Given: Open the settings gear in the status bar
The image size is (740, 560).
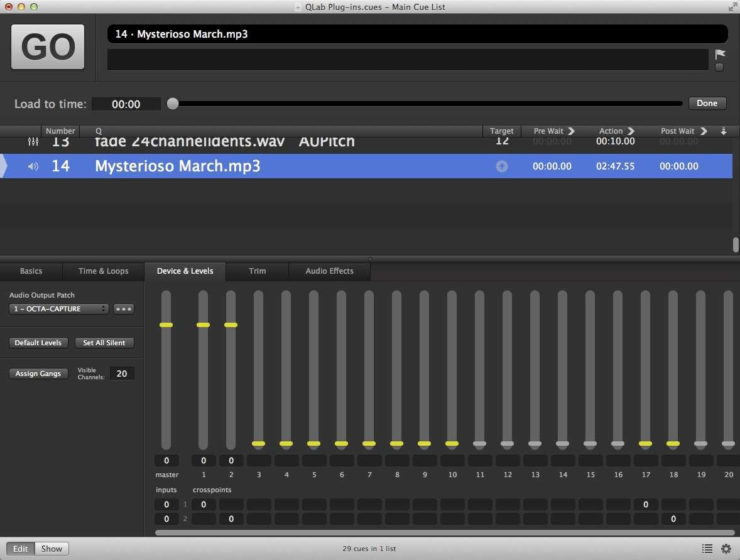Looking at the screenshot, I should pyautogui.click(x=726, y=549).
